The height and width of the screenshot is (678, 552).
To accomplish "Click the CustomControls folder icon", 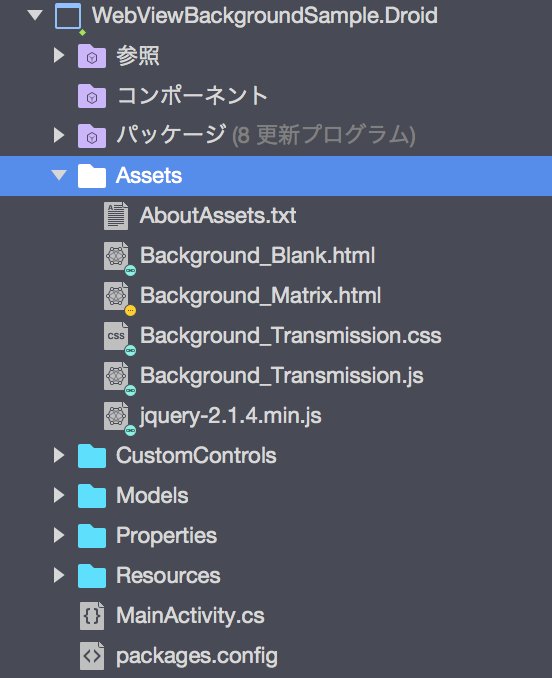I will (x=92, y=456).
